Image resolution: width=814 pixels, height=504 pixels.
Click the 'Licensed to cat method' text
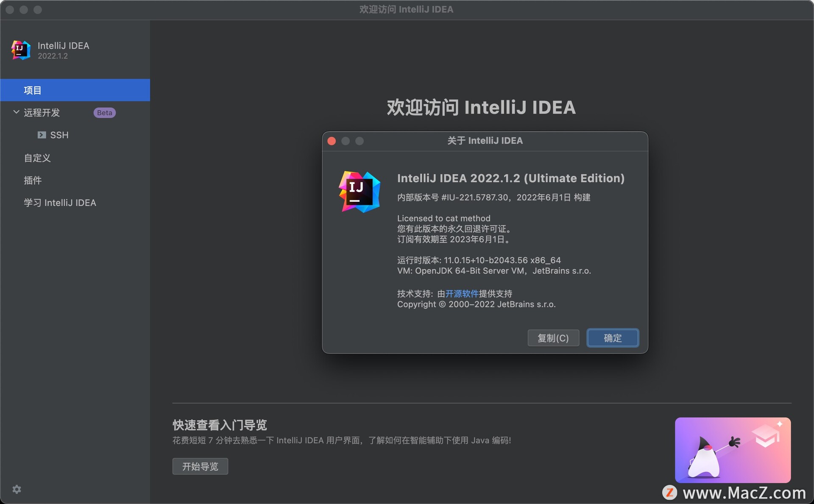[443, 218]
